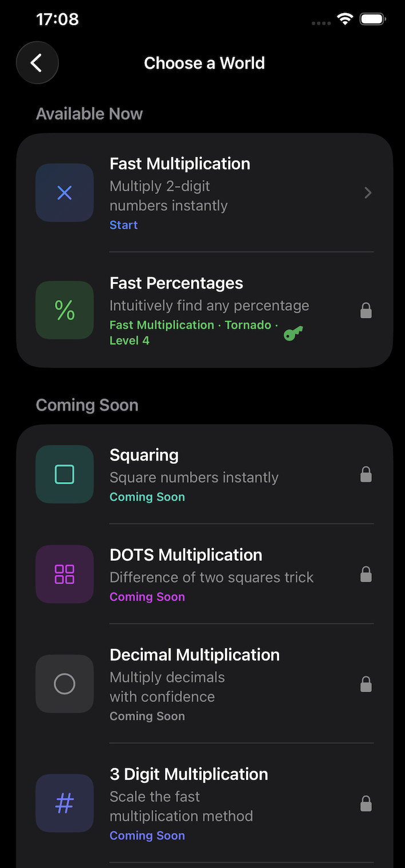Tap the lock beside DOTS Multiplication

(366, 574)
